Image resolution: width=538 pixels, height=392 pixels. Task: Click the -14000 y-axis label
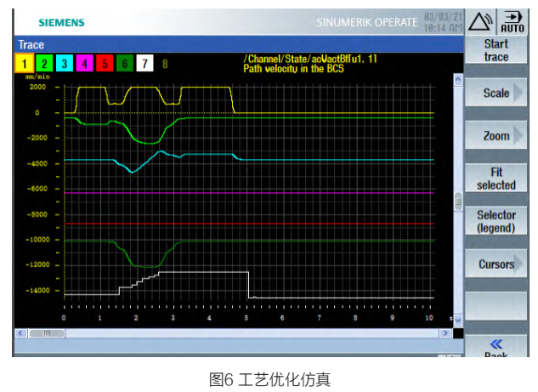point(37,291)
